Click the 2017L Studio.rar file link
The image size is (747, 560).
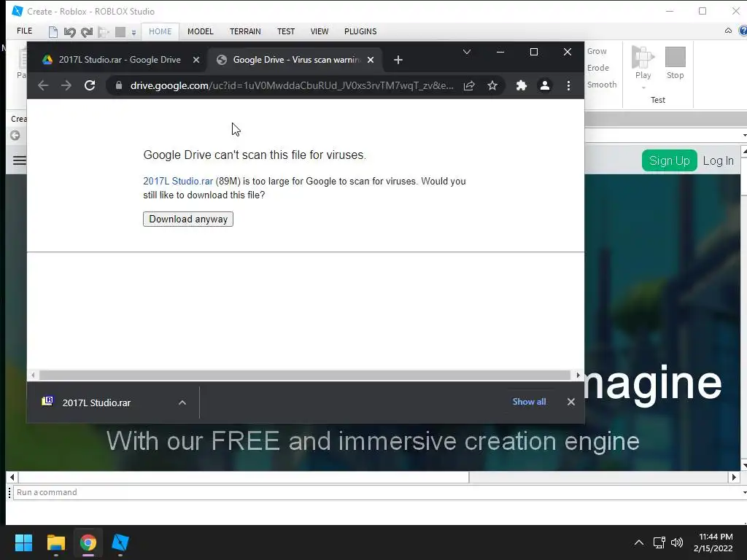(178, 181)
